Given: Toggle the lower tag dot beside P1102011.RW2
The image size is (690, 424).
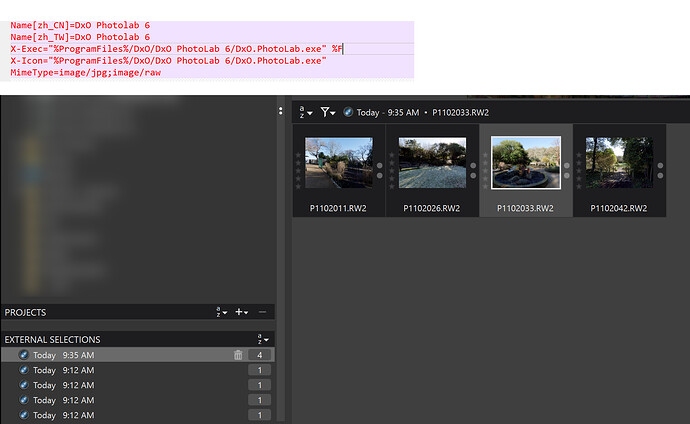Looking at the screenshot, I should point(380,175).
